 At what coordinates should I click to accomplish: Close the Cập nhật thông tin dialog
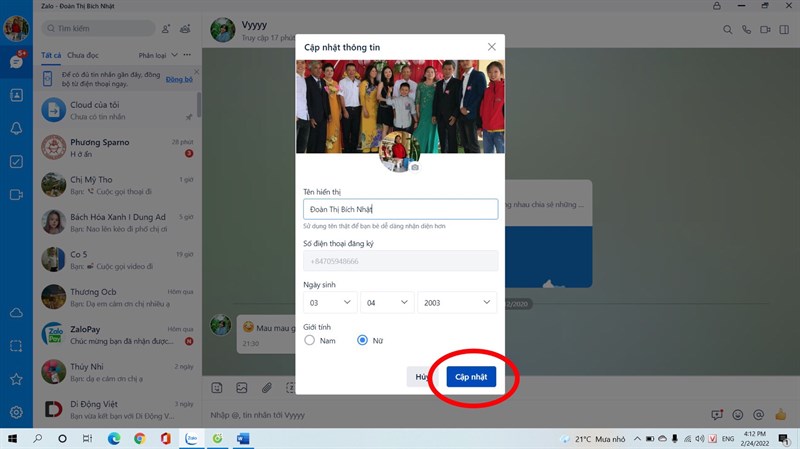(491, 47)
